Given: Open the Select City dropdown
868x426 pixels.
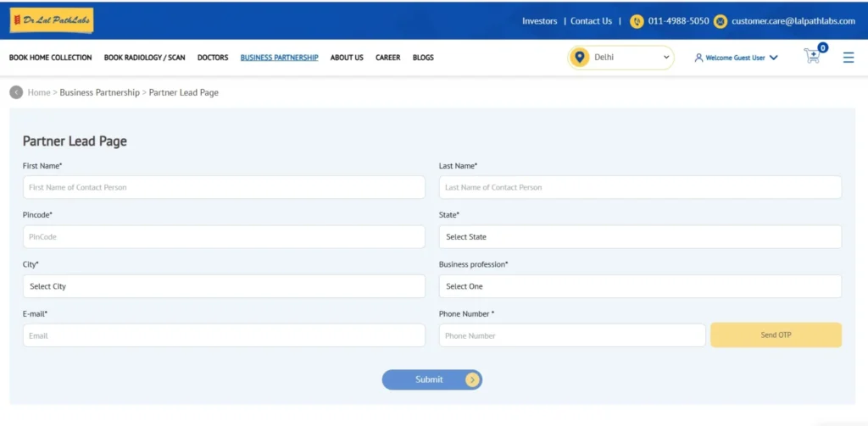Looking at the screenshot, I should (x=224, y=286).
